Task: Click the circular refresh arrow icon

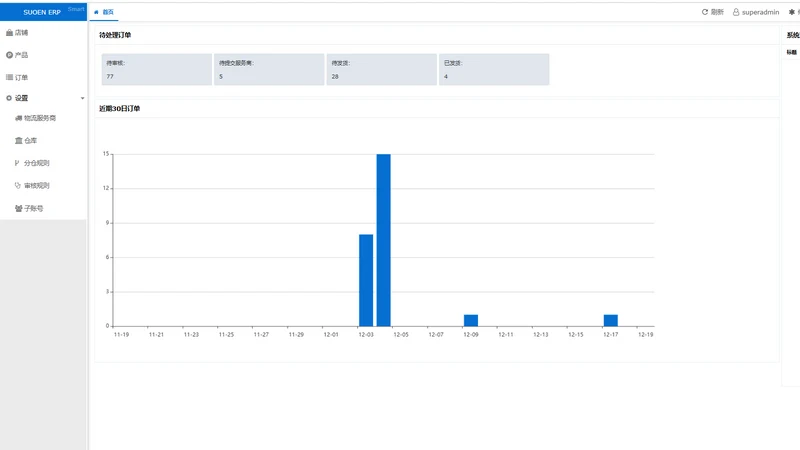Action: click(x=705, y=12)
